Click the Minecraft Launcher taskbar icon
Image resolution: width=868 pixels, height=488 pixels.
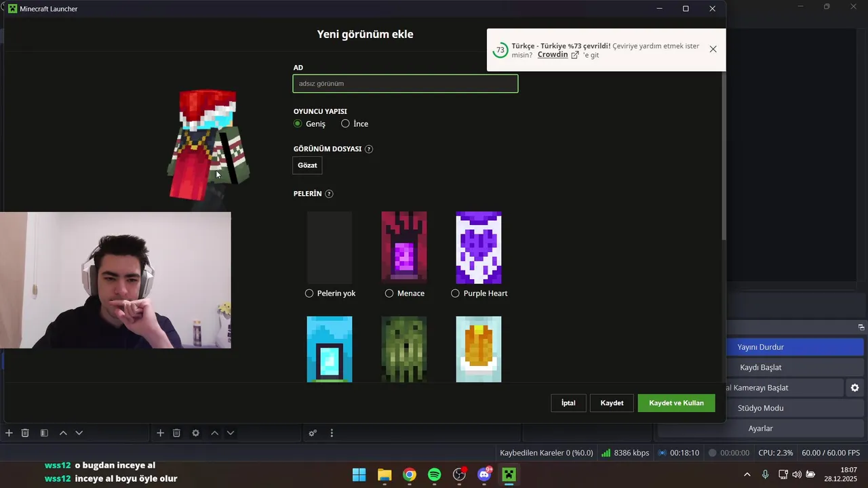click(x=509, y=474)
